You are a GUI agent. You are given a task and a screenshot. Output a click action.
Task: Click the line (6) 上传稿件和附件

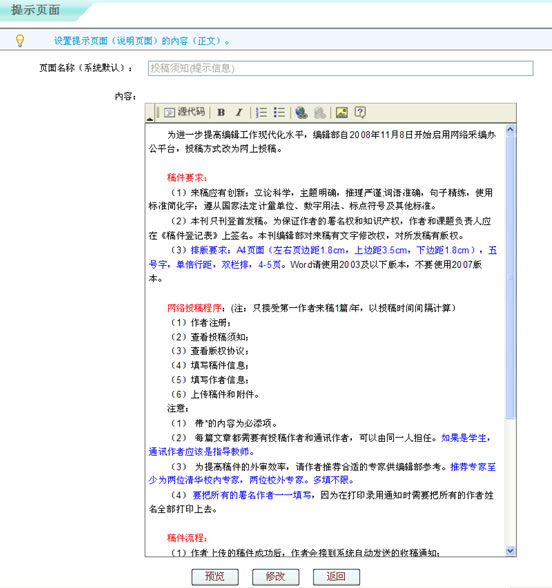coord(214,394)
